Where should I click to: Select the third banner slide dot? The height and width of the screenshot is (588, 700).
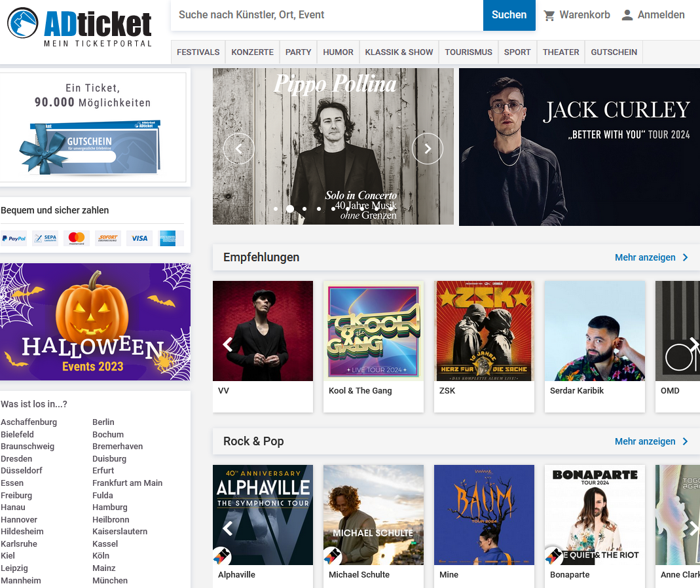(x=304, y=209)
